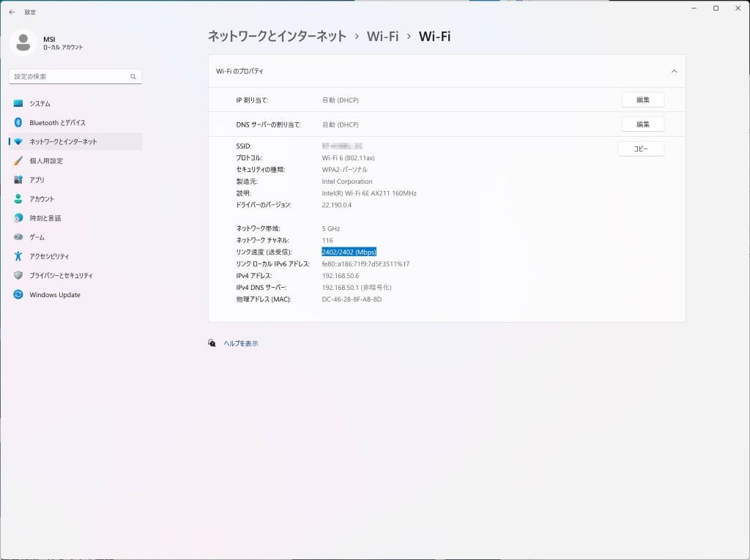Viewport: 750px width, 560px height.
Task: Click the 設定の検索 search field
Action: 75,77
